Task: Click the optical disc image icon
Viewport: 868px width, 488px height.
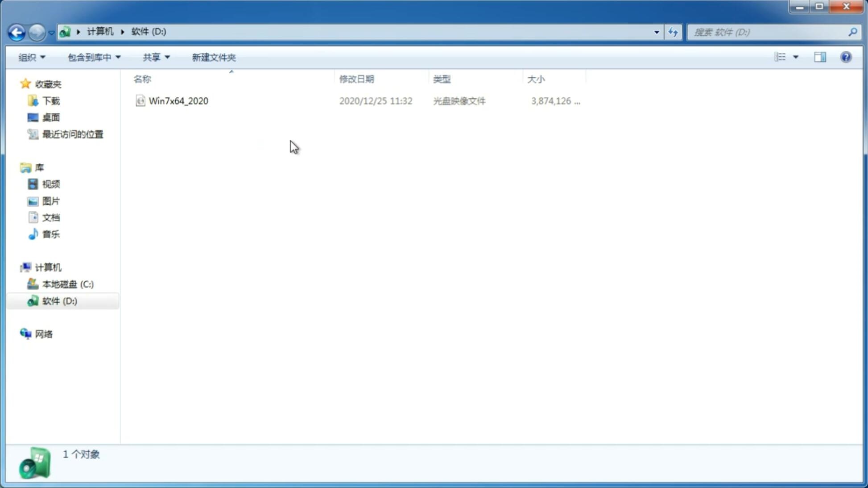Action: [140, 100]
